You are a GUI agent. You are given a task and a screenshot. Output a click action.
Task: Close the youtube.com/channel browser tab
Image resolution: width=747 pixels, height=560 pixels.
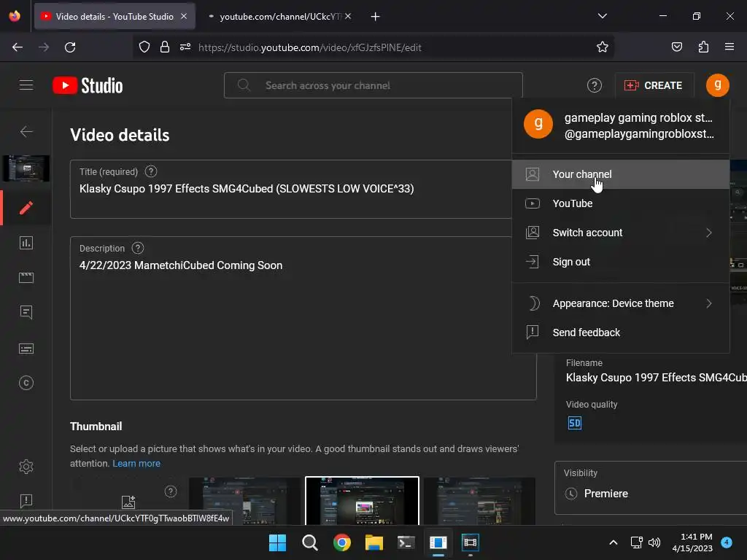[x=348, y=16]
